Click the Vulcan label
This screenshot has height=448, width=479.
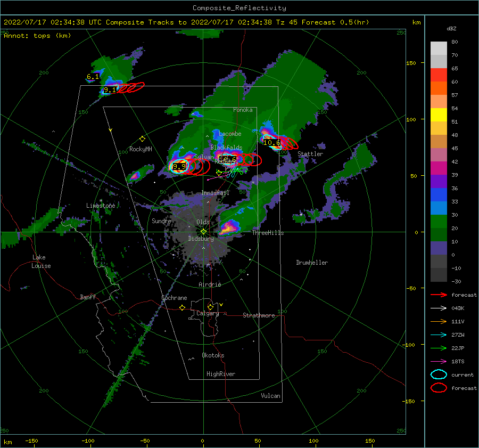click(270, 396)
